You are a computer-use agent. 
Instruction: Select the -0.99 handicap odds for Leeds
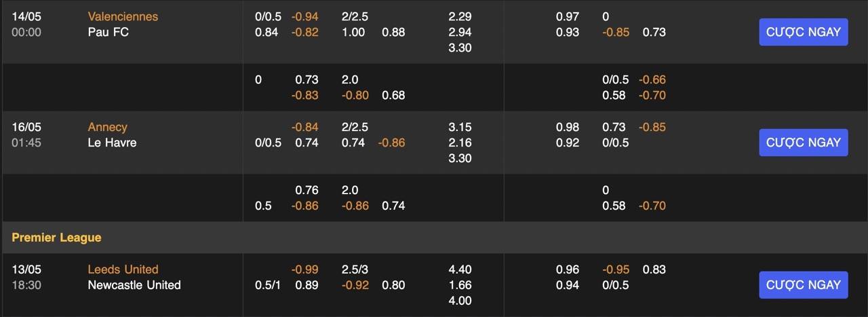coord(304,269)
